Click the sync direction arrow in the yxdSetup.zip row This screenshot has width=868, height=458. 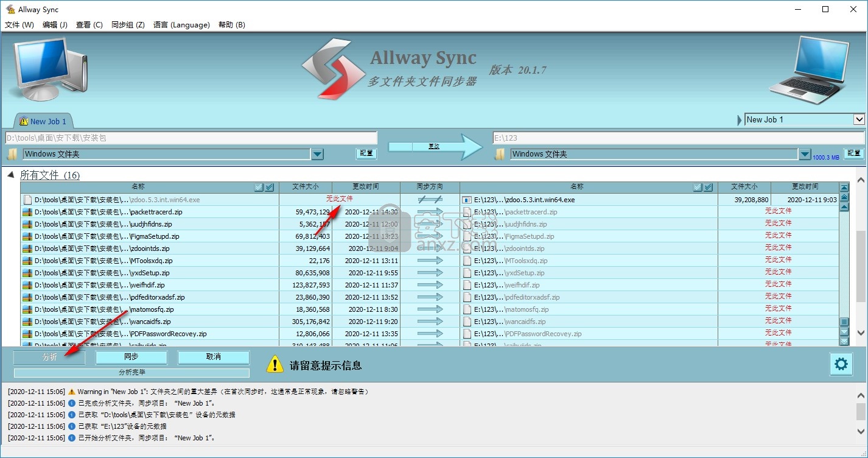tap(430, 273)
